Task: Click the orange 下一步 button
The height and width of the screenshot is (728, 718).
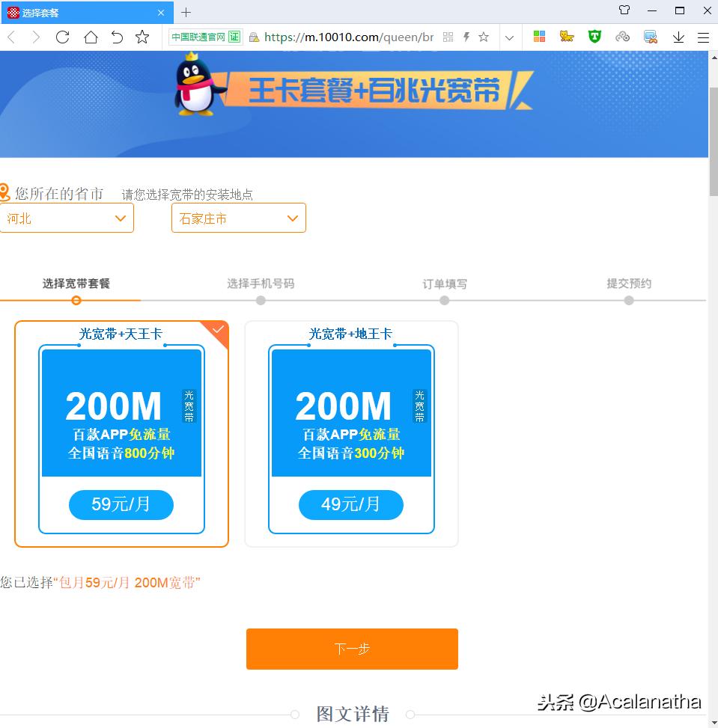Action: pyautogui.click(x=352, y=649)
